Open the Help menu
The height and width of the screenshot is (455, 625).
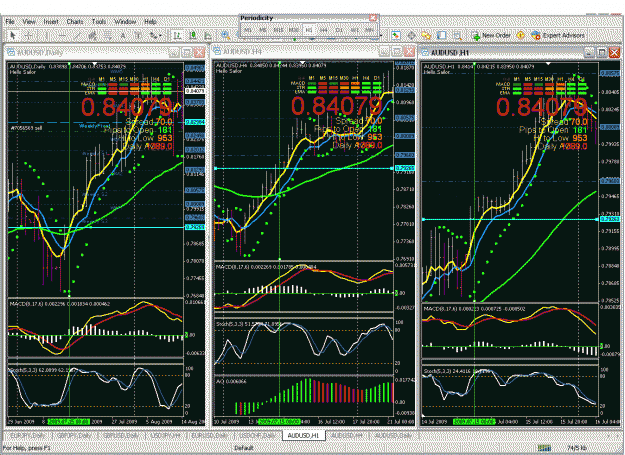pos(150,22)
